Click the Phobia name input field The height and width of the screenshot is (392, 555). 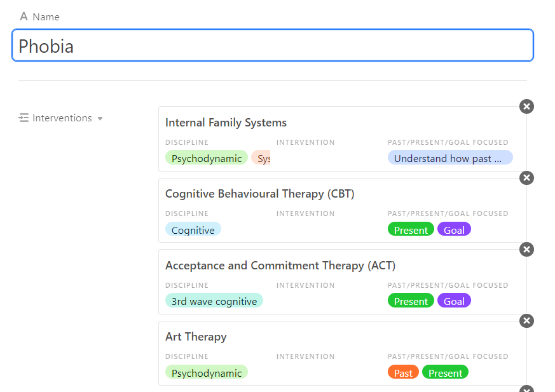click(x=273, y=45)
